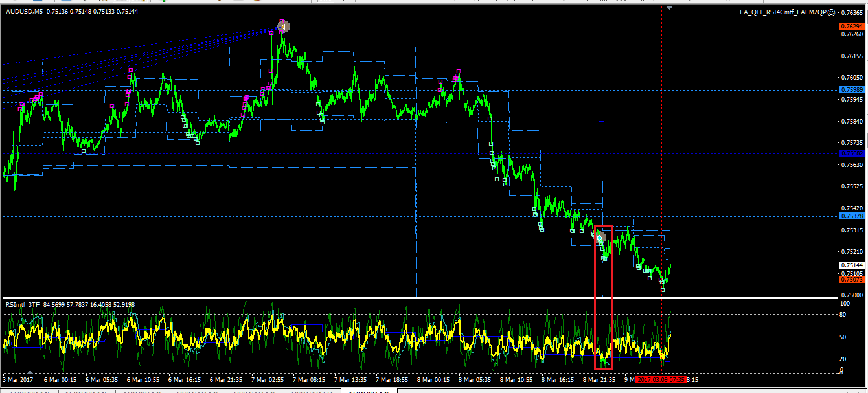The image size is (868, 393).
Task: Click the 6 Mar 10:55 time axis label
Action: [142, 379]
